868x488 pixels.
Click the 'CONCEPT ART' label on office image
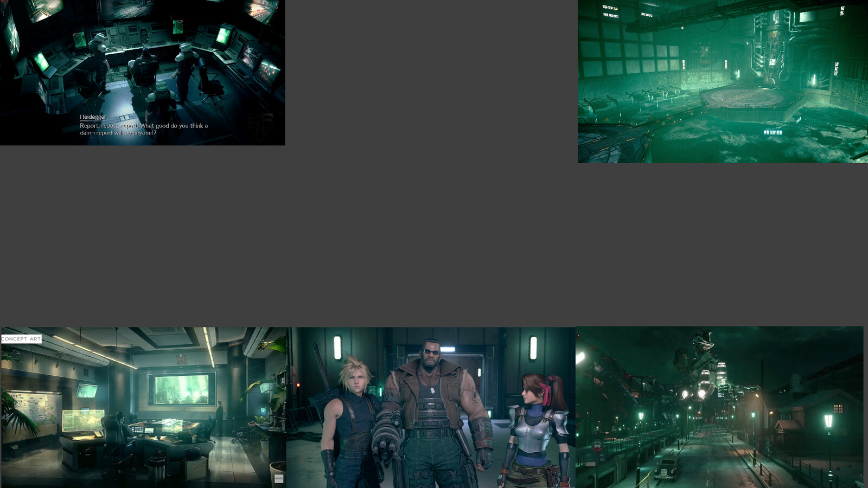[x=21, y=339]
